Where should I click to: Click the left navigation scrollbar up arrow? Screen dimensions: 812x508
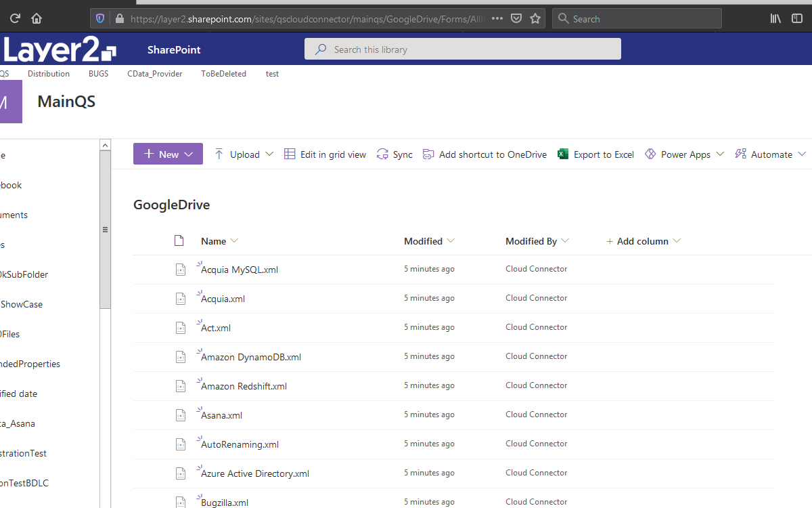(x=105, y=145)
